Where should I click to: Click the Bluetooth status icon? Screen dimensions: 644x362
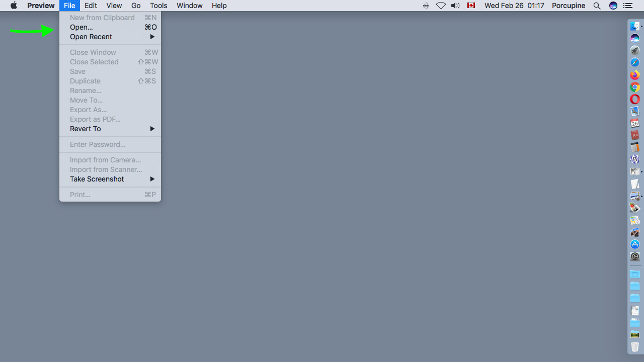[426, 6]
